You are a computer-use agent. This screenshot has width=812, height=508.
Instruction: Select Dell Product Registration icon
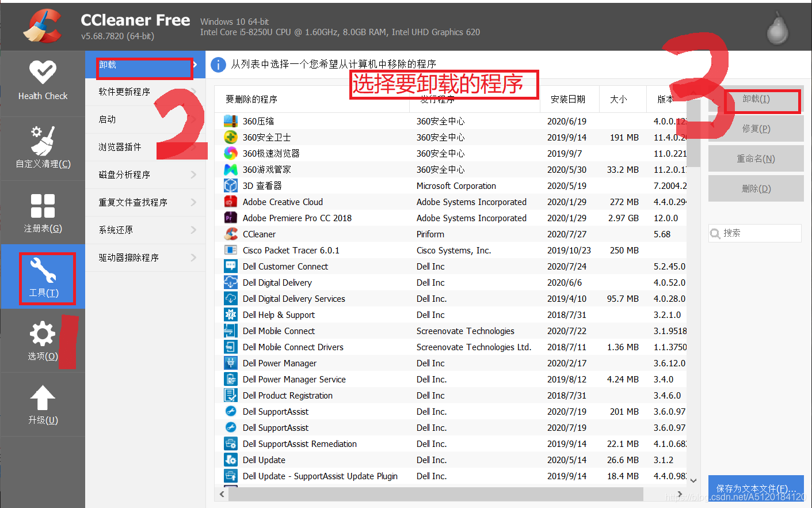click(231, 395)
